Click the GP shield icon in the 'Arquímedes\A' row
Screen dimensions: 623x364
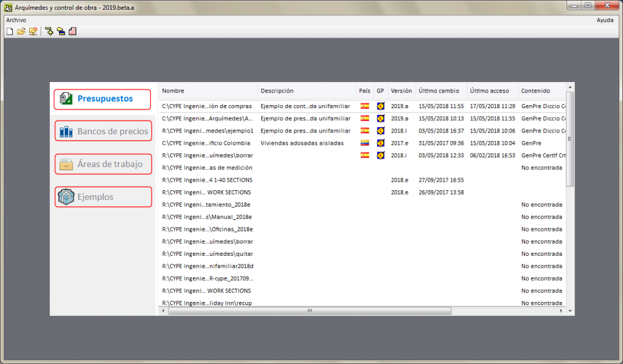click(381, 118)
